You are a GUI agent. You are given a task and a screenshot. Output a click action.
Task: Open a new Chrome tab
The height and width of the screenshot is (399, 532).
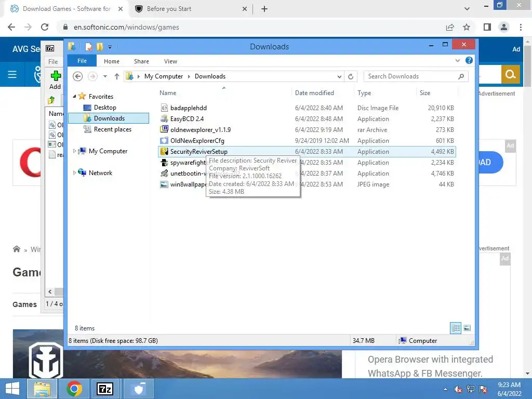pyautogui.click(x=264, y=9)
